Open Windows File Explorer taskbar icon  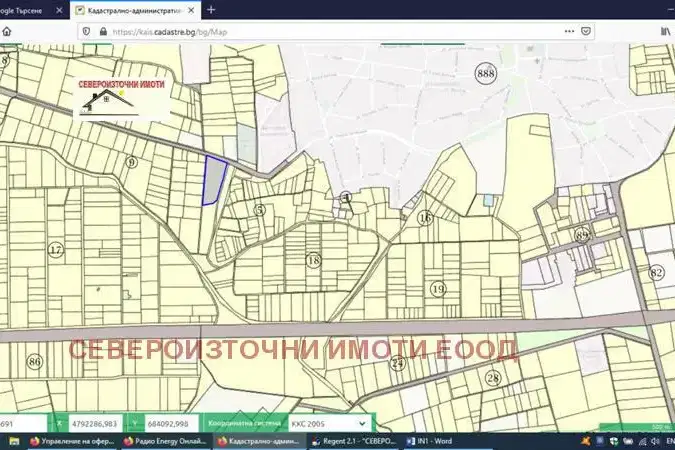14,441
